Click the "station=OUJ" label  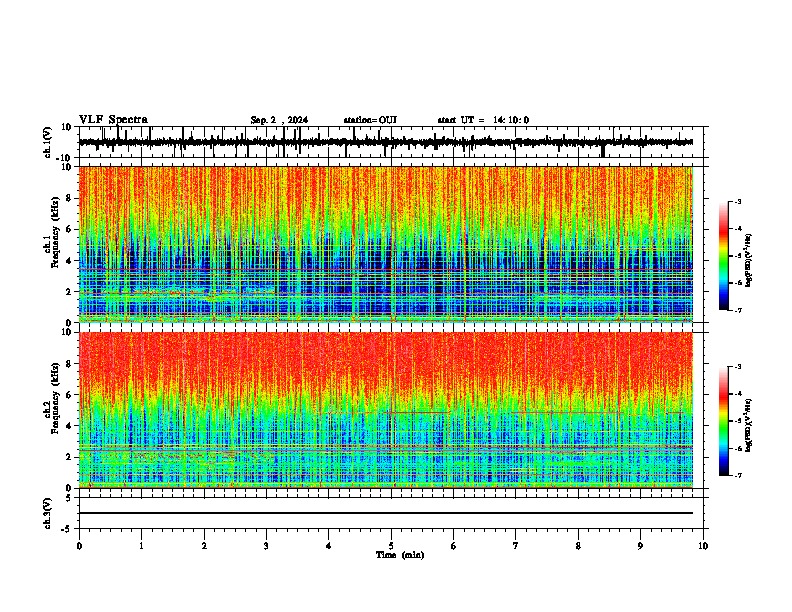tap(370, 120)
